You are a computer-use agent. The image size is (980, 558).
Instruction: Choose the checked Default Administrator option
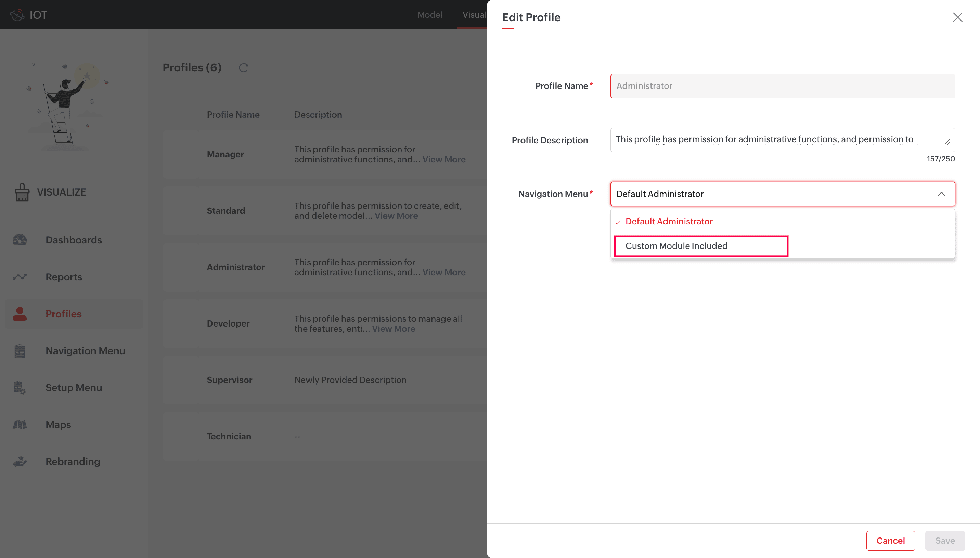[x=669, y=222]
